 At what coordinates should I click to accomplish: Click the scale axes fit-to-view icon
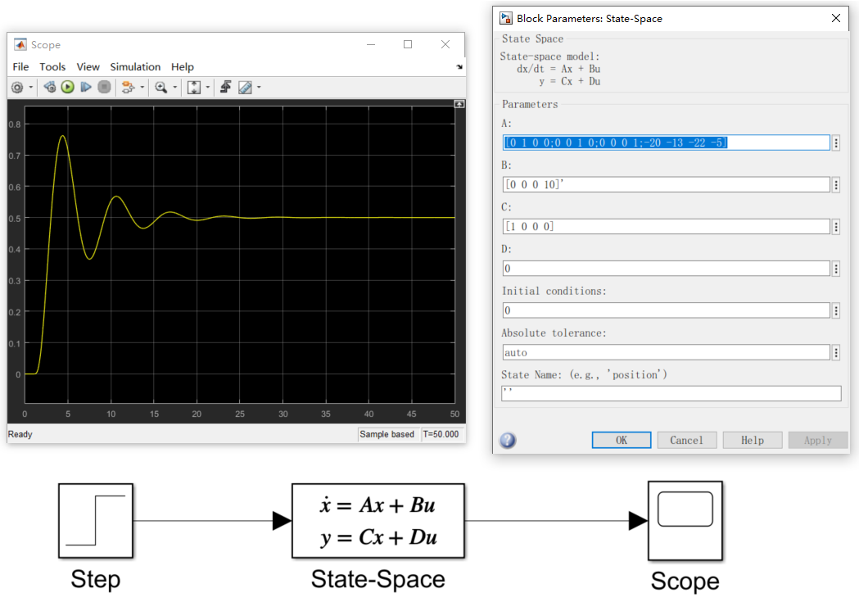[194, 87]
